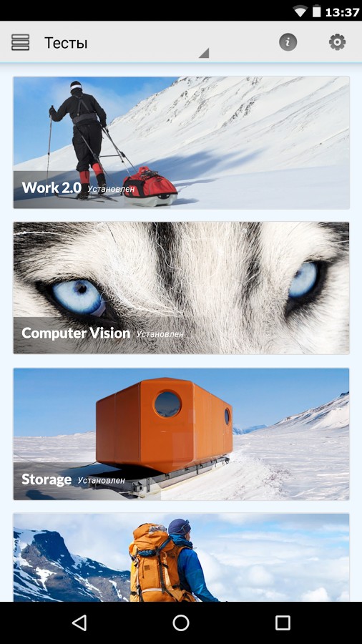Tap the Android recent apps square button

[x=283, y=623]
